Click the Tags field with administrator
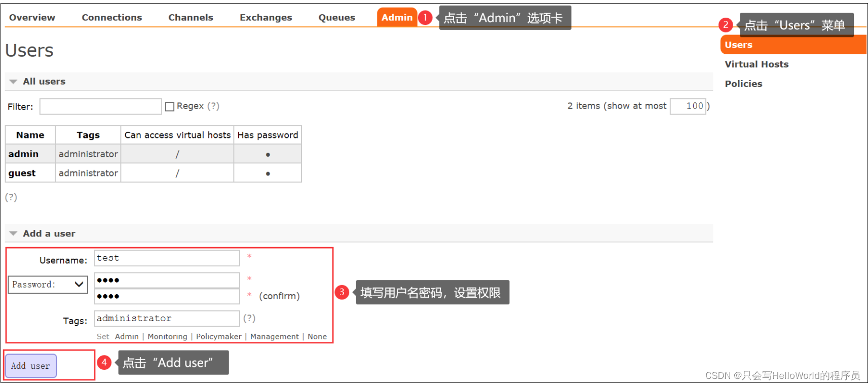Viewport: 868px width, 385px height. 167,319
